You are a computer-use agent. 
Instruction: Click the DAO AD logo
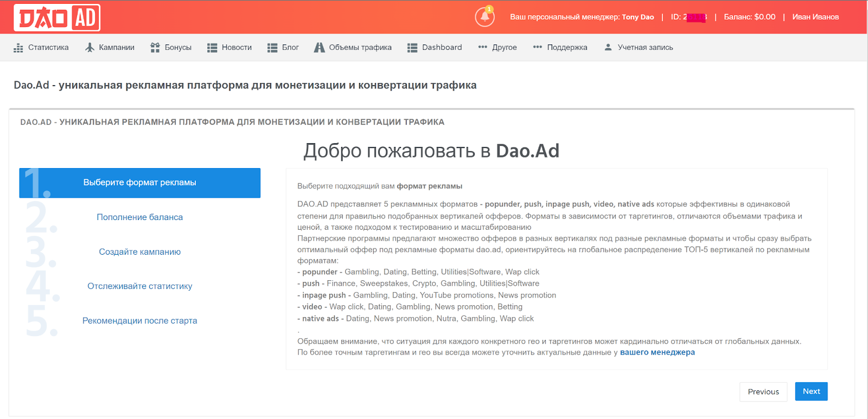click(x=57, y=18)
